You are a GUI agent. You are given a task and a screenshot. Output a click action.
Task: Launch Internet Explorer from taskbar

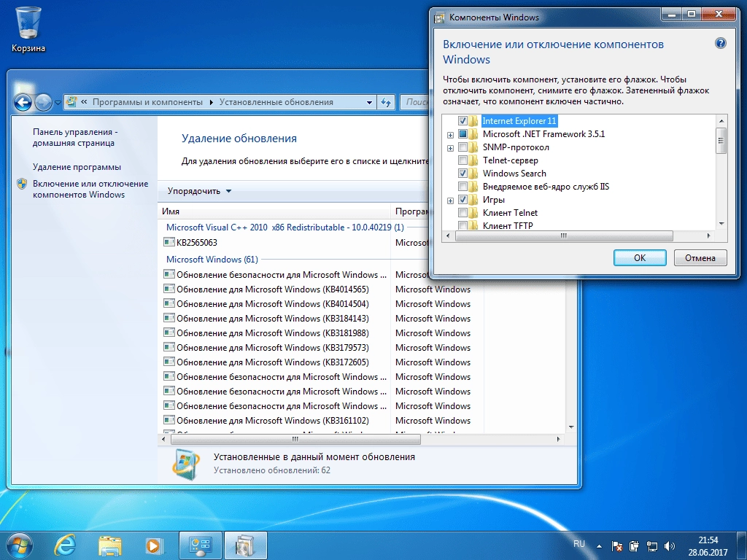65,545
